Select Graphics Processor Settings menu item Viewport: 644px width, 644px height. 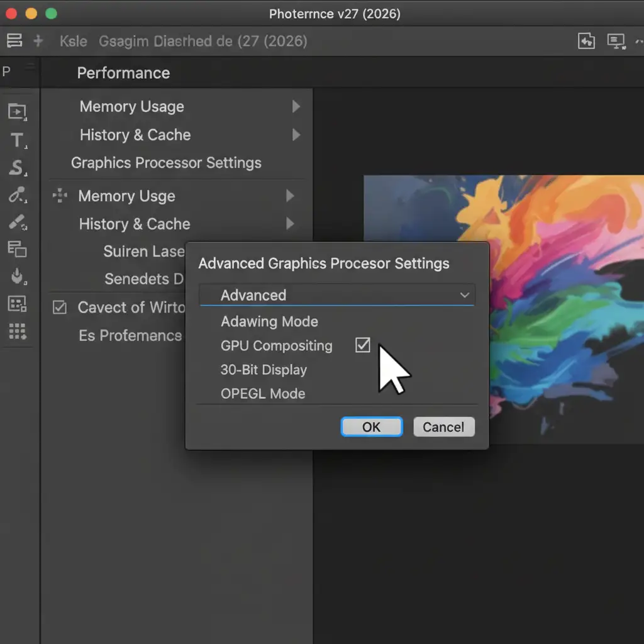166,163
